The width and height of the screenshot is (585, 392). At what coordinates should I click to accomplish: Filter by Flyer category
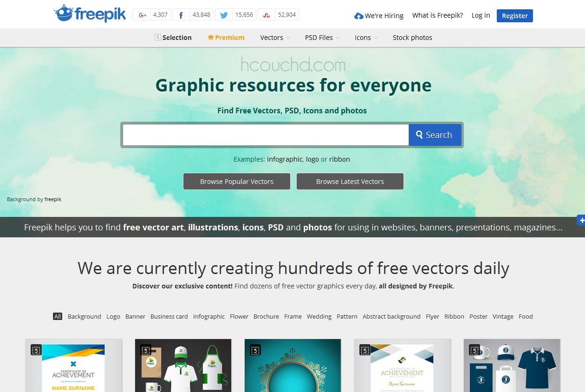[432, 316]
